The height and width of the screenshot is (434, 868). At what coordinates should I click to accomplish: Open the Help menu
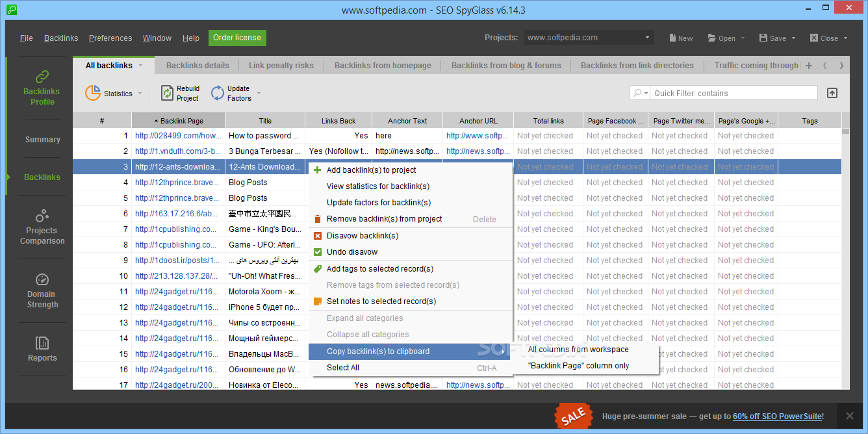coord(191,38)
